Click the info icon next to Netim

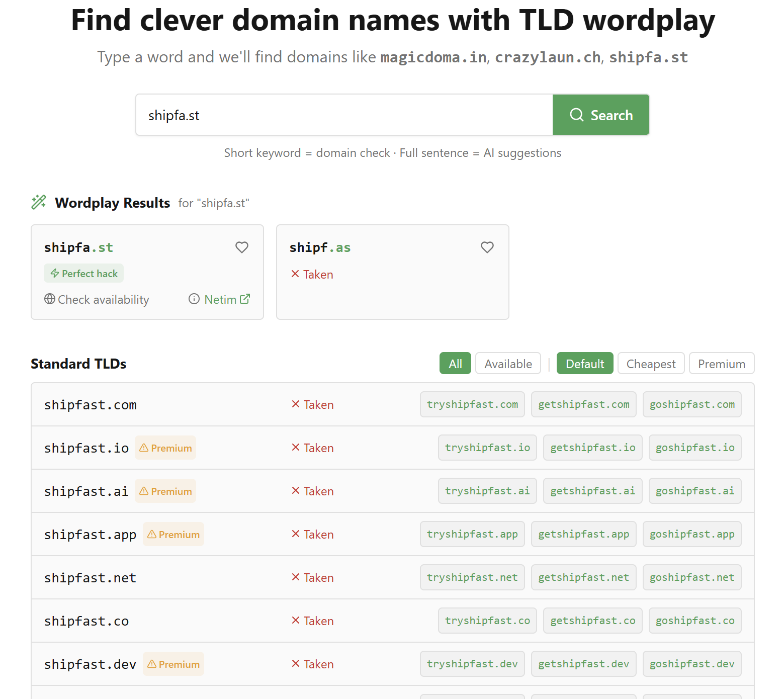194,299
